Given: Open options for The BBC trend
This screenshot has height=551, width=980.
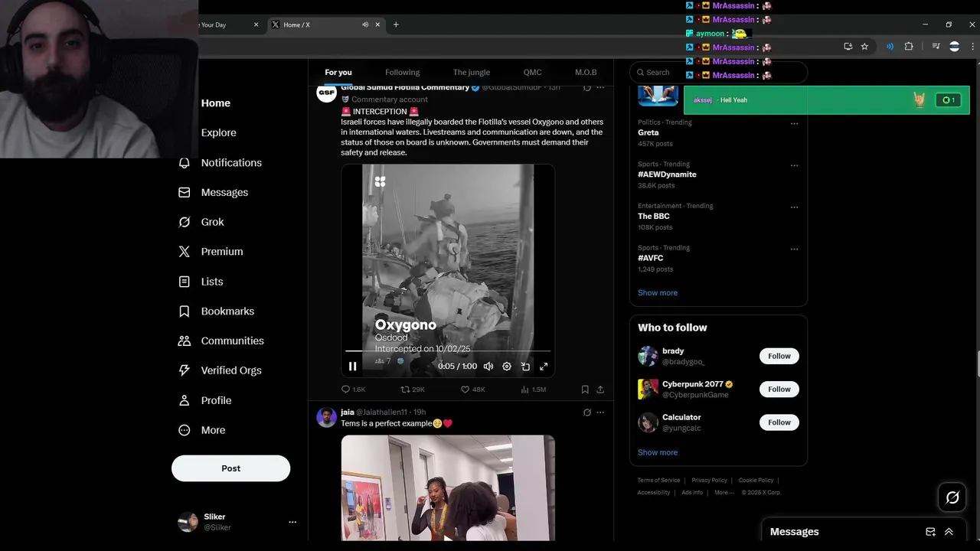Looking at the screenshot, I should 794,207.
